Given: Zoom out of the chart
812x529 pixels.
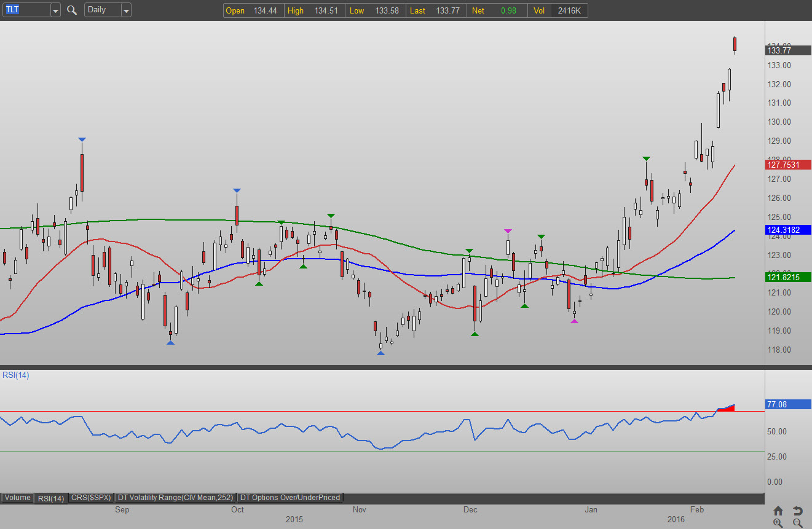Looking at the screenshot, I should (x=797, y=523).
